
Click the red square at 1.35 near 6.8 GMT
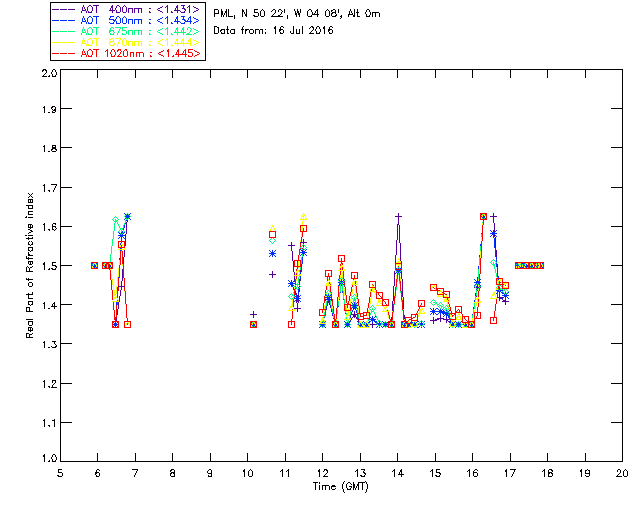127,324
